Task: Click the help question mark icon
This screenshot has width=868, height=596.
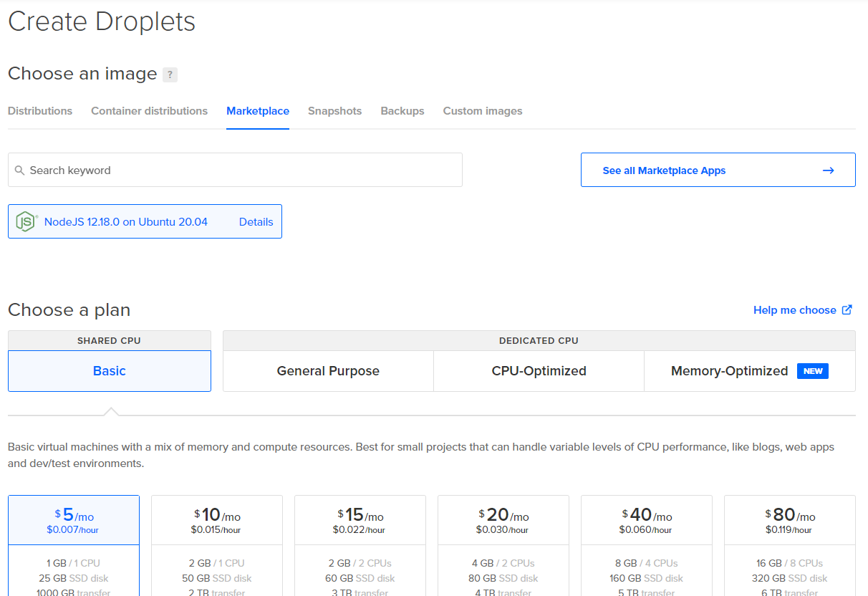Action: pyautogui.click(x=170, y=74)
